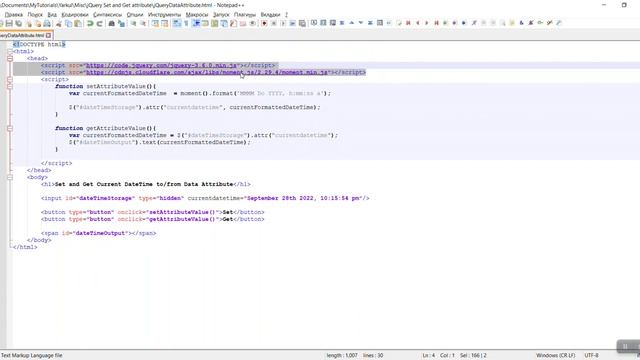Collapse setAttributeValue function fold marker
The image size is (640, 360).
10,86
